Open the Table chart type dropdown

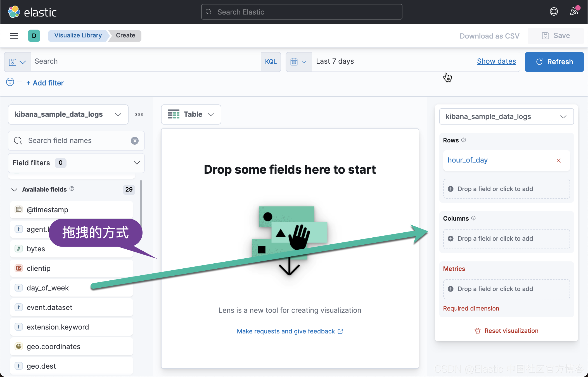(191, 114)
